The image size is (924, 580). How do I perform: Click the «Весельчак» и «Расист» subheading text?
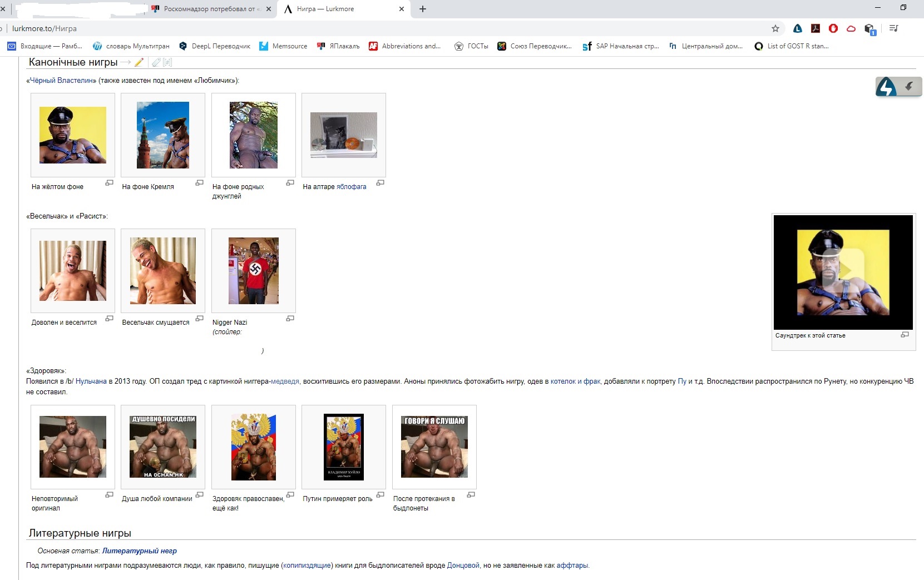point(67,216)
